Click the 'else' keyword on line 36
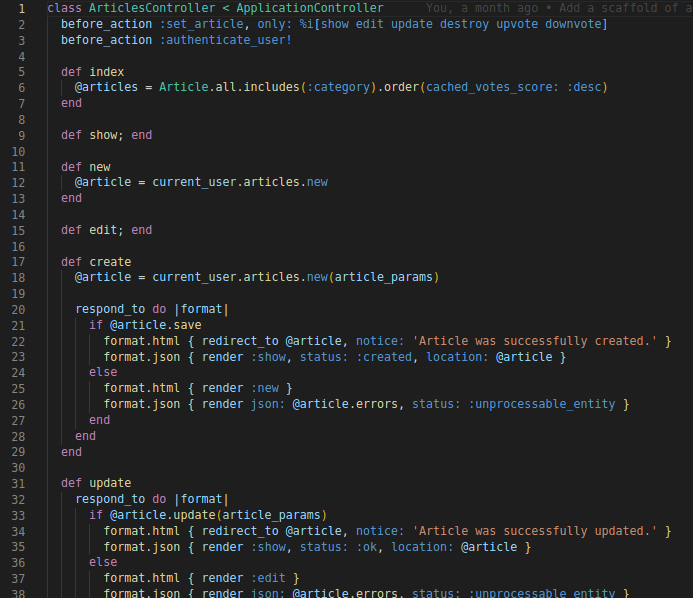693x598 pixels. pos(103,562)
